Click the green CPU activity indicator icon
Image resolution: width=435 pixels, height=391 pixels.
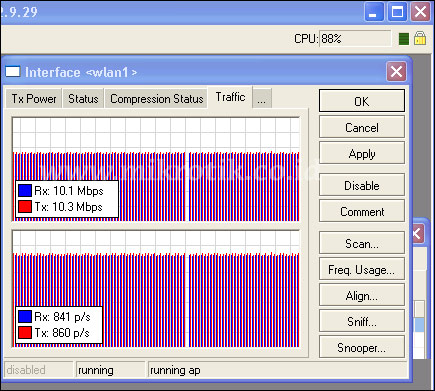pos(404,39)
